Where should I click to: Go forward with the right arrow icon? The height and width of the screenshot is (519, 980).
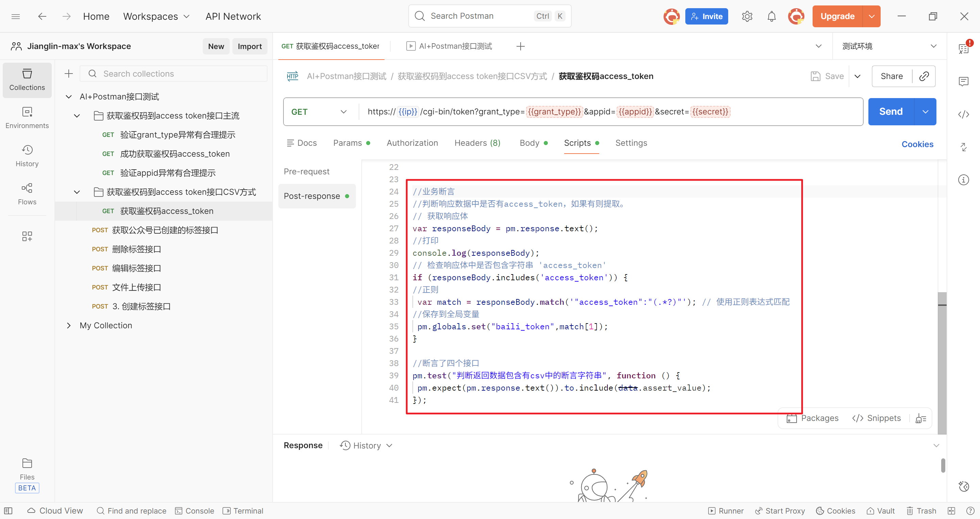click(67, 16)
